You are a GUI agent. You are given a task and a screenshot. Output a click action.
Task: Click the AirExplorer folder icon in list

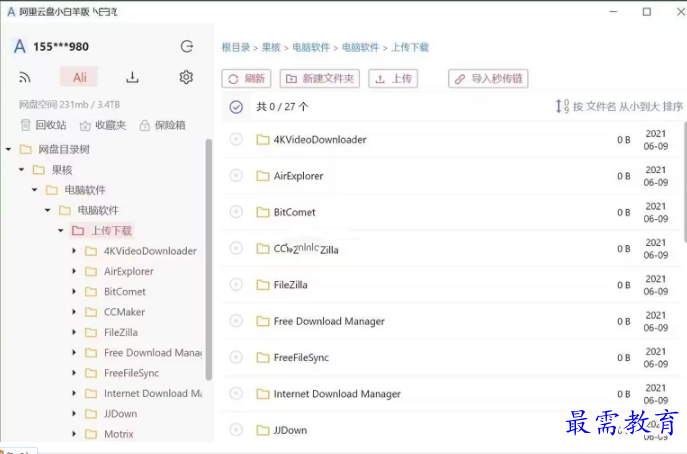pos(263,176)
